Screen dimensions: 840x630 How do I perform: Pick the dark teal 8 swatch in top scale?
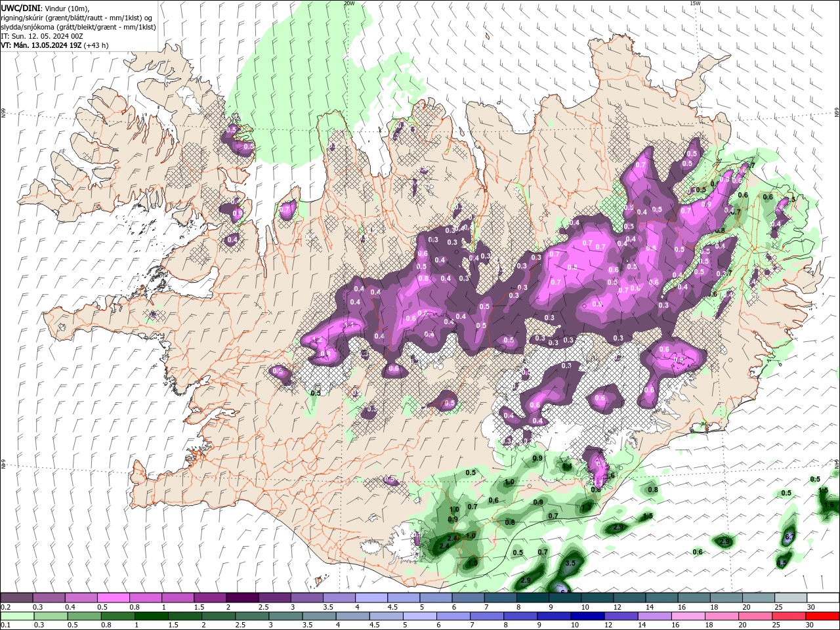tap(533, 598)
